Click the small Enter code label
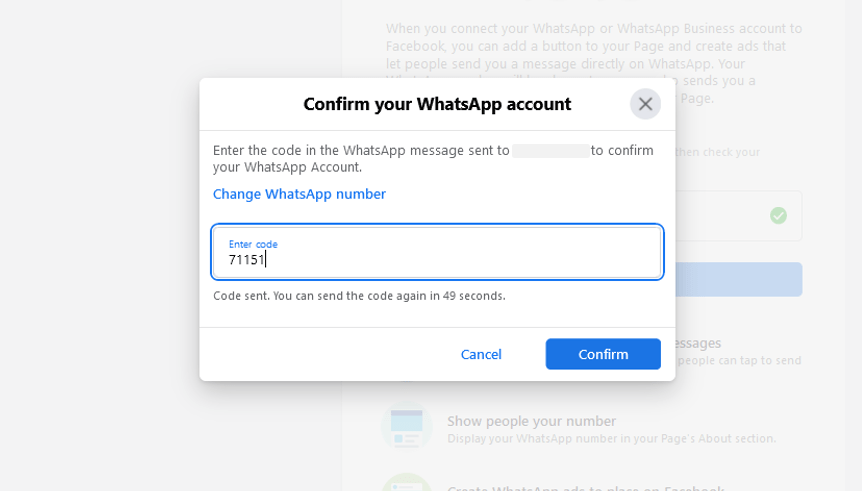 tap(253, 244)
